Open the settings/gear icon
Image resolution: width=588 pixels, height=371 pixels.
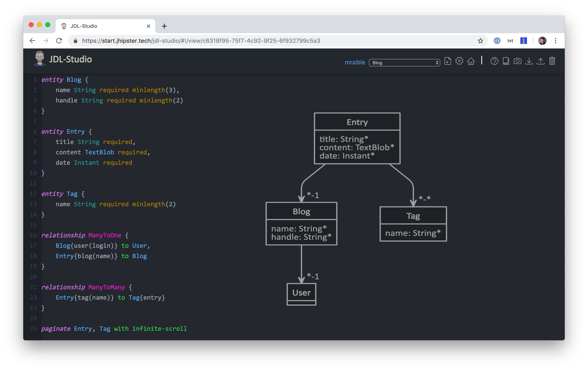coord(459,62)
